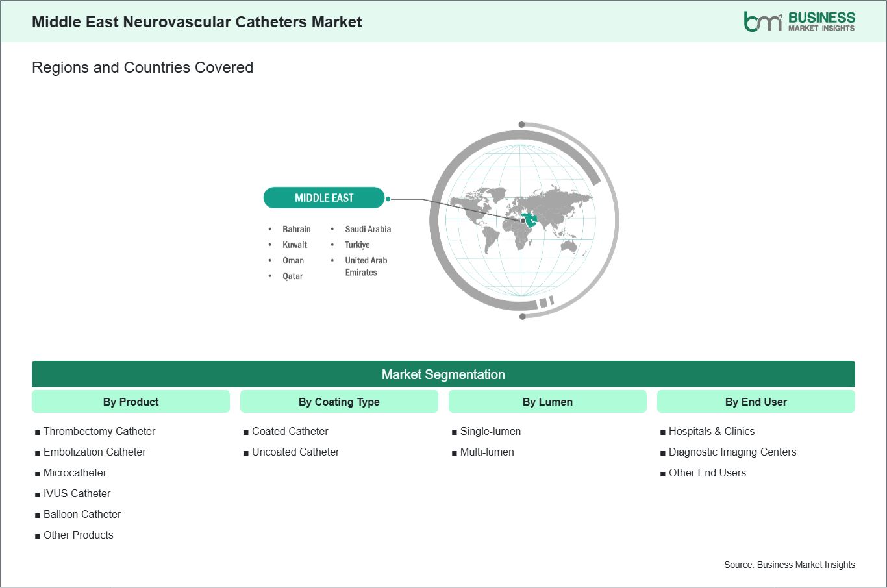Select the By End User segment header

click(756, 402)
